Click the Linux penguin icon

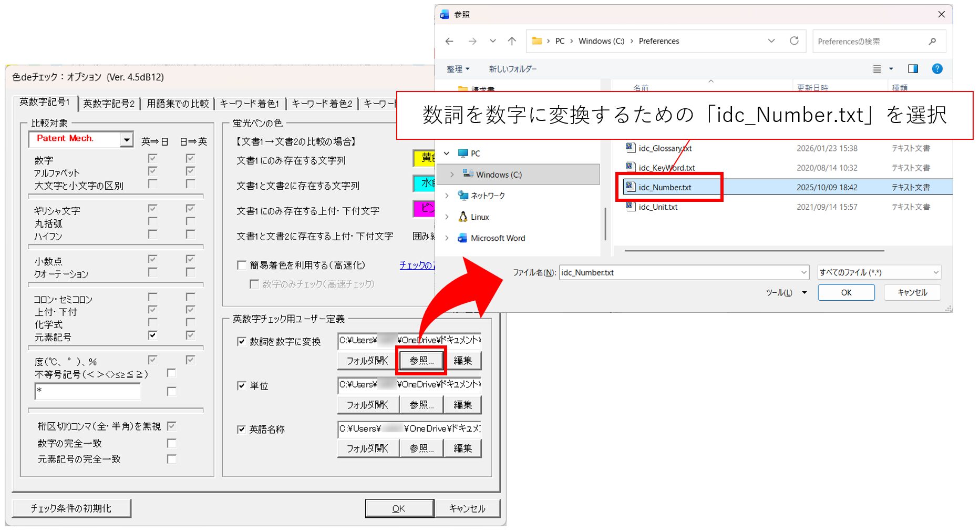pos(463,217)
